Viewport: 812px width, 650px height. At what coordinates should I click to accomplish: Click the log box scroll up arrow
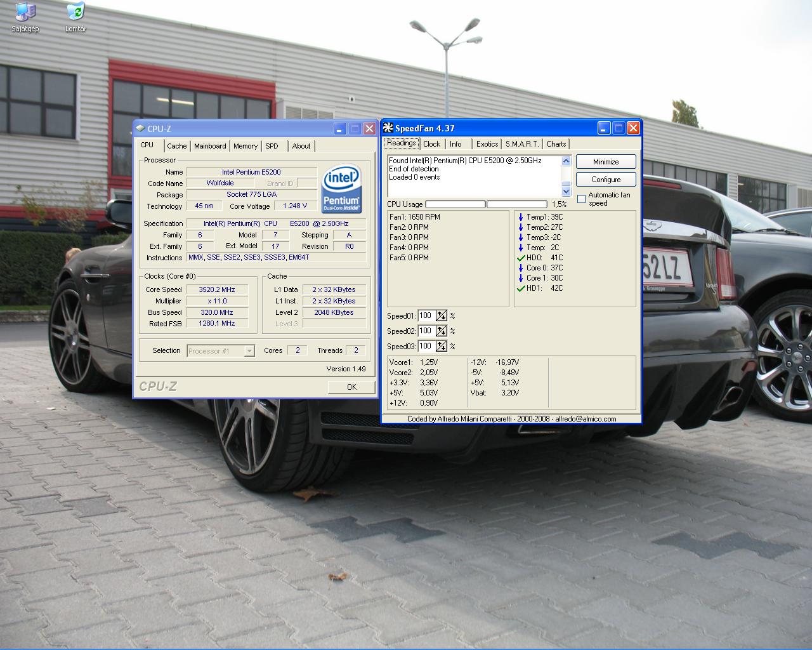click(x=566, y=161)
